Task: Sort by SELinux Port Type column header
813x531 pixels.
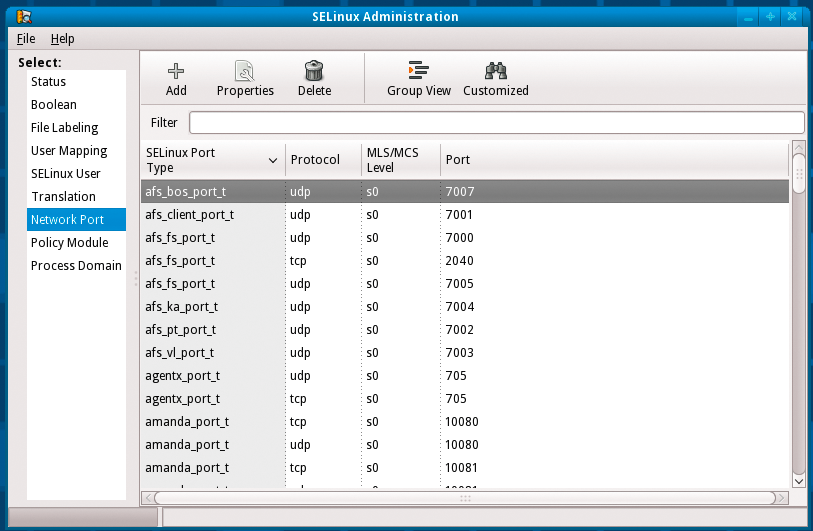Action: (x=213, y=160)
